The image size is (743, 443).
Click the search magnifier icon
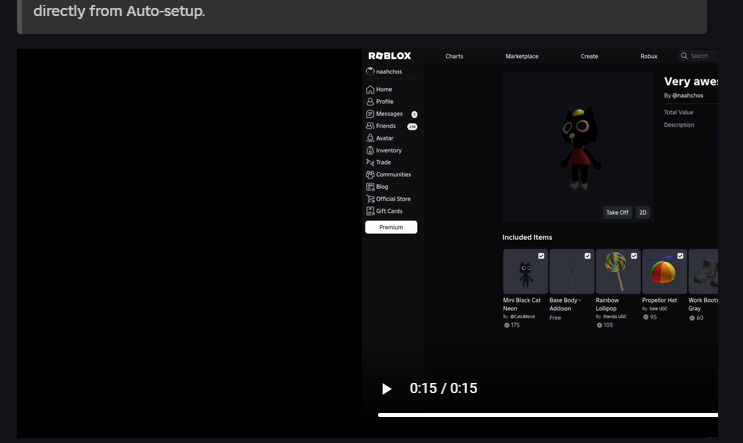[x=684, y=56]
